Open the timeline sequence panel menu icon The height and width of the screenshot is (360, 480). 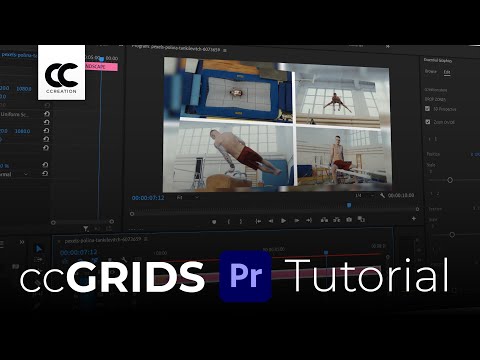(146, 239)
